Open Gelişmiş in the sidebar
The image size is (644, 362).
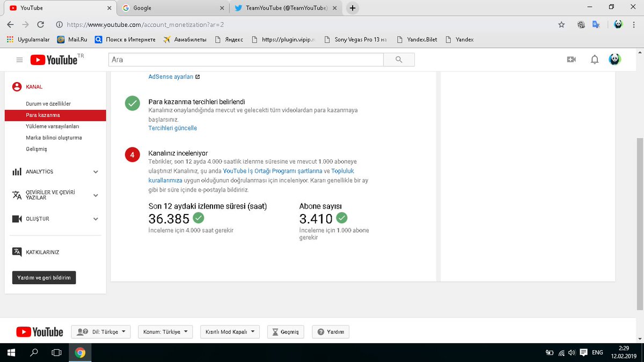[x=36, y=149]
